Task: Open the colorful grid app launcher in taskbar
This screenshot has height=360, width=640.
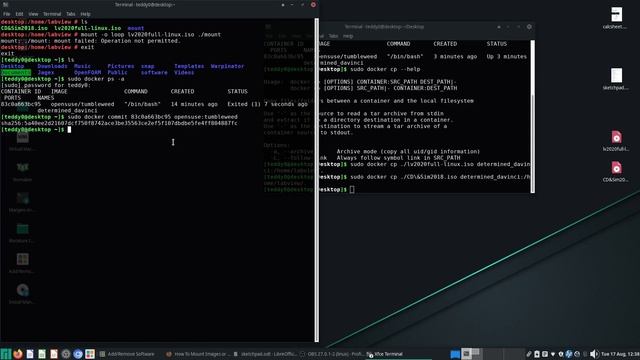Action: coord(90,354)
